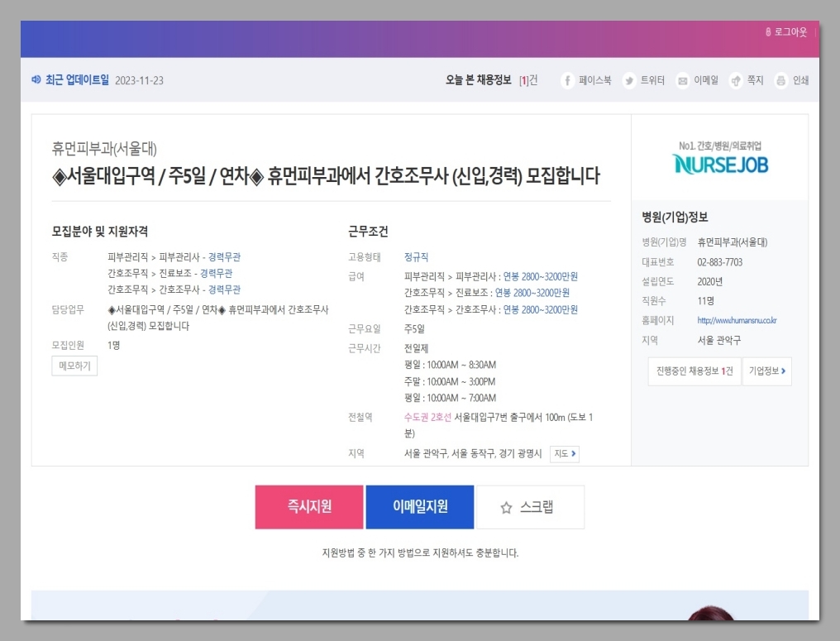The height and width of the screenshot is (641, 840).
Task: Click the 지역 list 서울 관악구, 서울 동작구
Action: coord(473,454)
